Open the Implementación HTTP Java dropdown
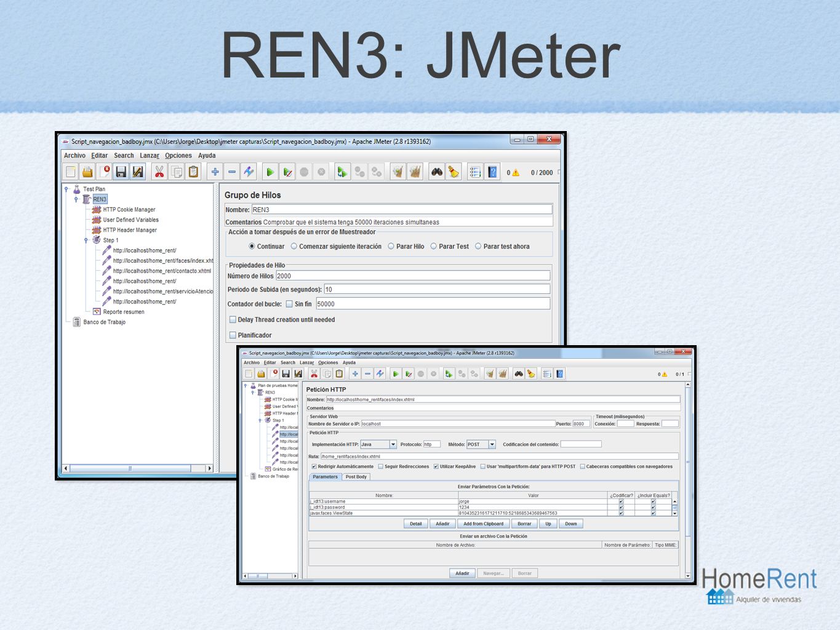This screenshot has width=840, height=630. click(x=393, y=444)
